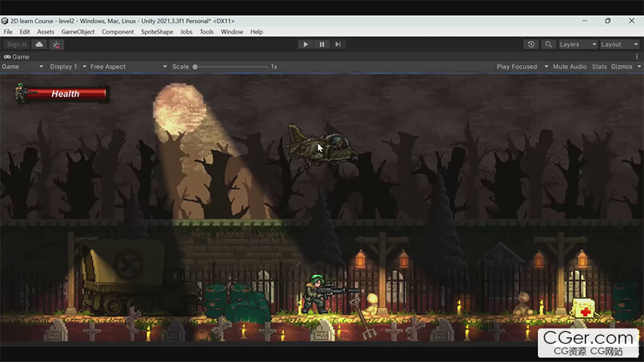Screen dimensions: 644x362
Task: Open the Display 1 dropdown
Action: click(68, 67)
